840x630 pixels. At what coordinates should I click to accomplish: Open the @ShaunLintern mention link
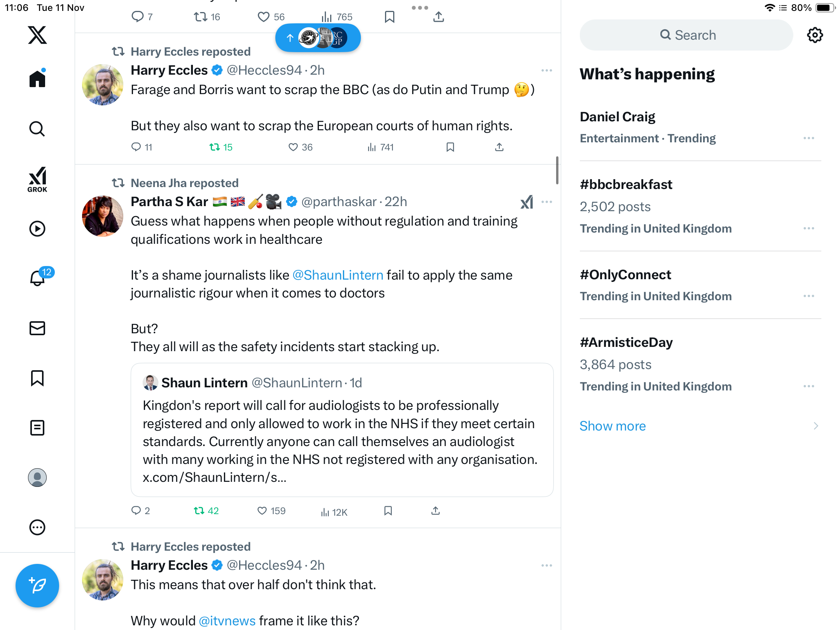(338, 275)
